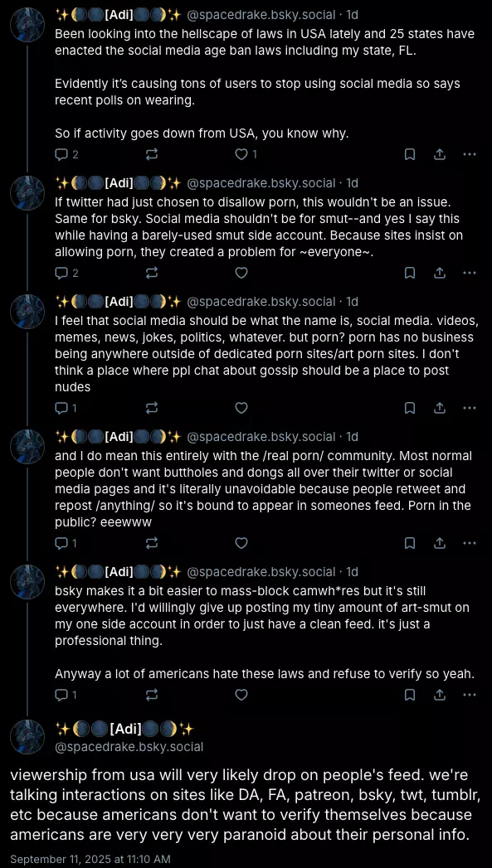
Task: Share the first post in the thread
Action: point(440,155)
